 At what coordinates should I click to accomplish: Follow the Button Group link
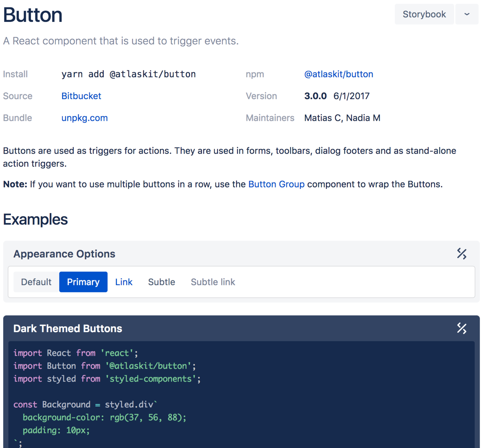point(276,184)
